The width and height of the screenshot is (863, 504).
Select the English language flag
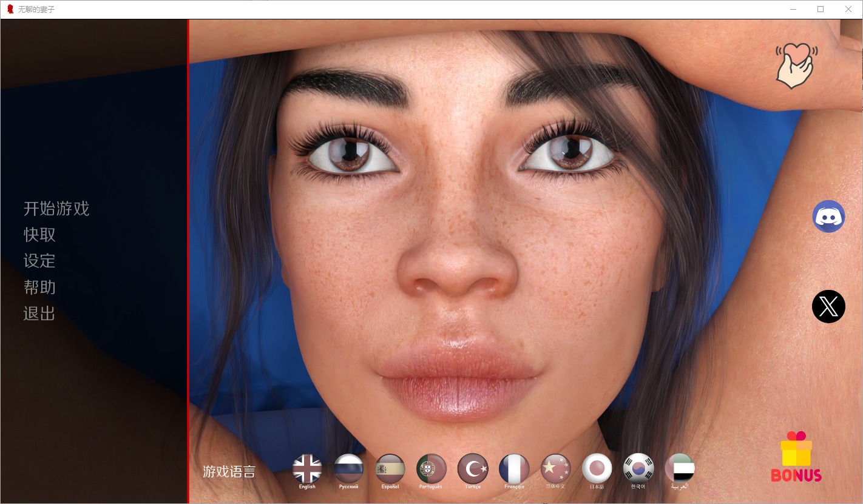click(307, 469)
